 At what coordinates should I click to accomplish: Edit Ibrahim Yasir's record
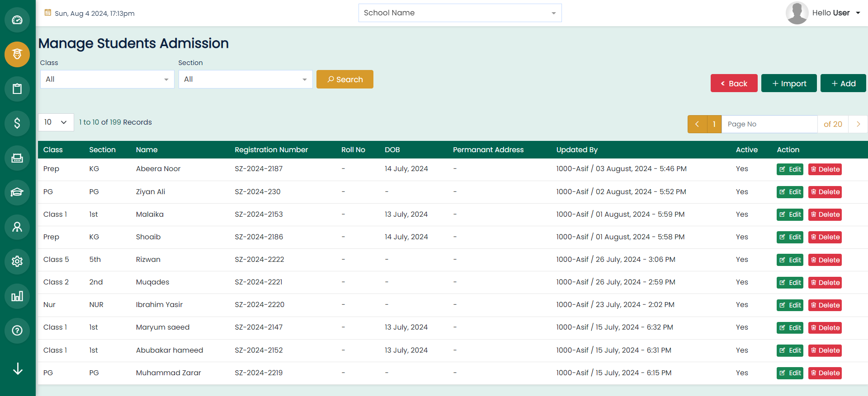point(790,305)
